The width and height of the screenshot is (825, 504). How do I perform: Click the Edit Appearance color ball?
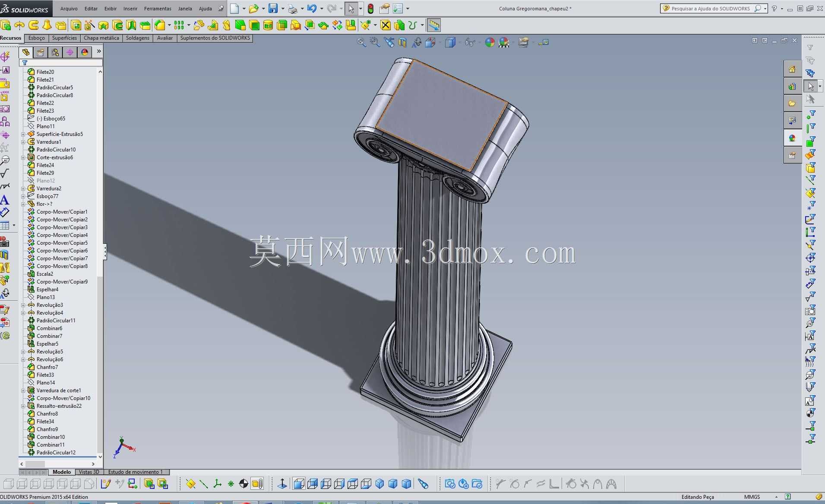(490, 42)
